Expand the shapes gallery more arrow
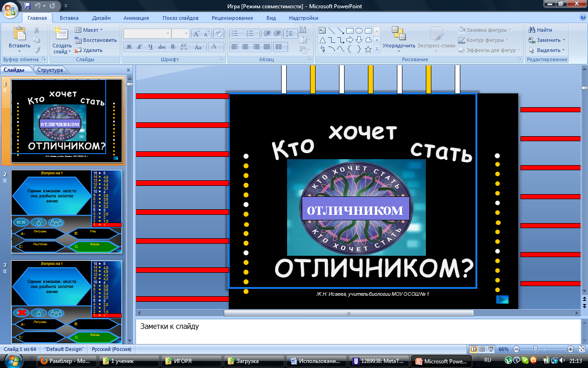 click(x=377, y=49)
